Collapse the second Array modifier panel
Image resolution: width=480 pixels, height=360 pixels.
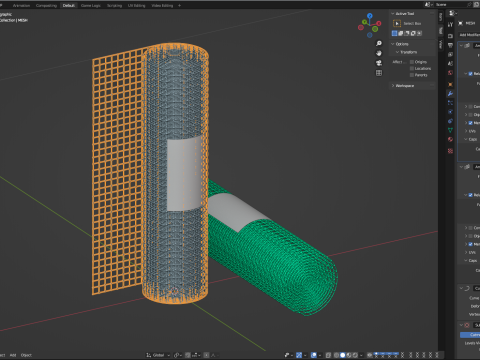[462, 167]
